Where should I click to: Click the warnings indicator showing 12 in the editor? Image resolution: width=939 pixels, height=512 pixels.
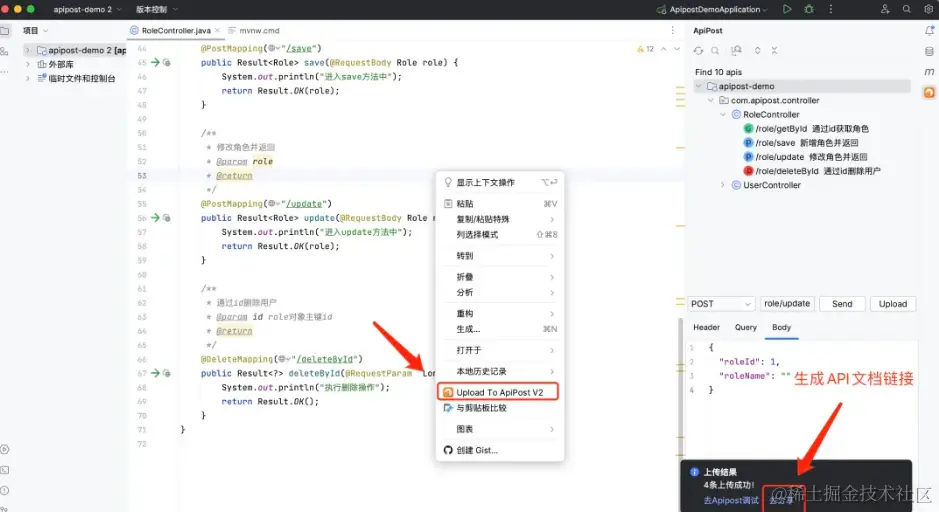tap(646, 49)
